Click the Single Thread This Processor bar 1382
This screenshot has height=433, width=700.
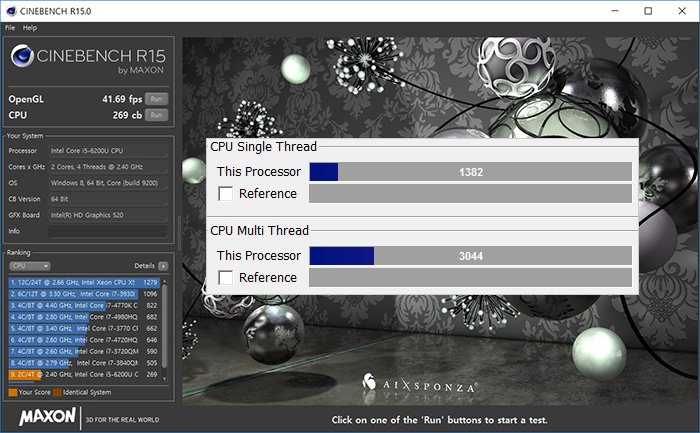coord(471,172)
